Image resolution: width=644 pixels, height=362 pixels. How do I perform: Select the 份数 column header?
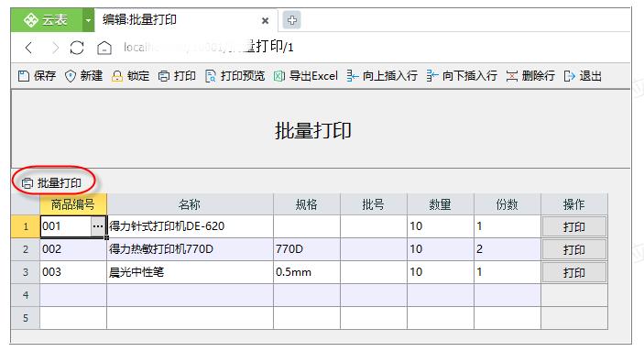(x=508, y=204)
